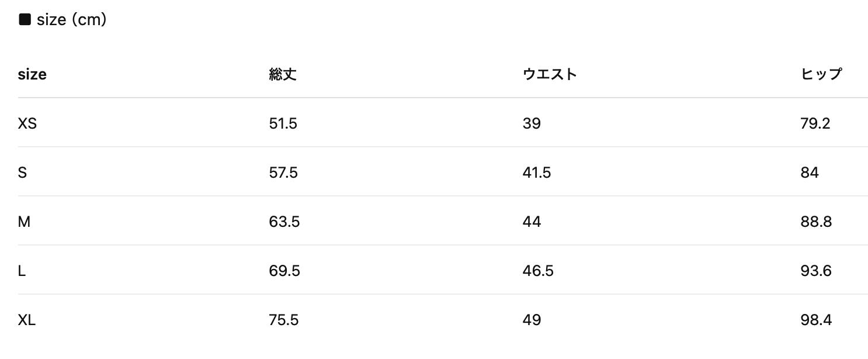This screenshot has height=359, width=868.
Task: Click the black square bullet beside the title
Action: [x=25, y=19]
